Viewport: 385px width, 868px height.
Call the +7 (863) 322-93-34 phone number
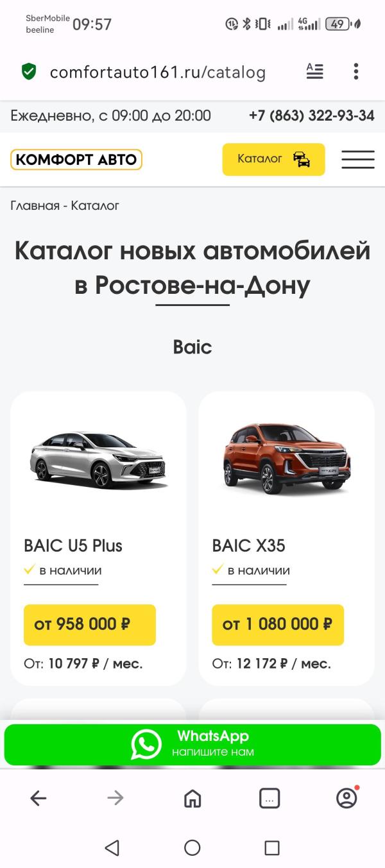pyautogui.click(x=312, y=116)
